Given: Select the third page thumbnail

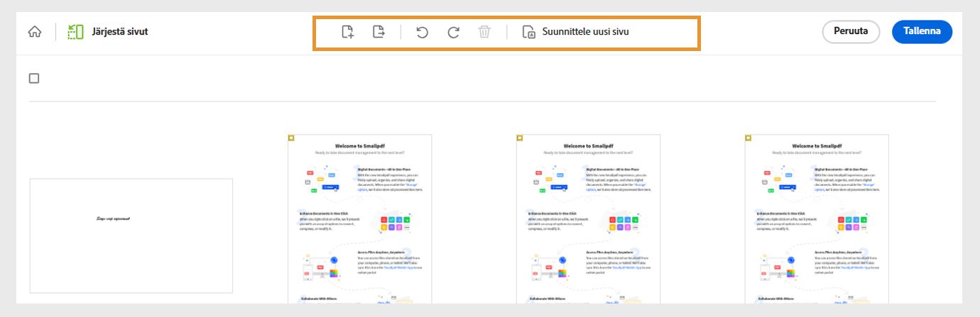Looking at the screenshot, I should click(x=589, y=219).
